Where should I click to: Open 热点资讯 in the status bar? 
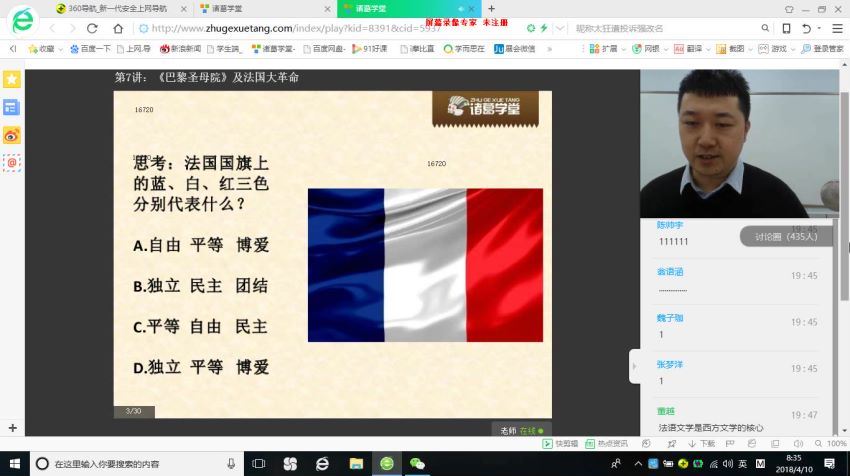click(x=606, y=443)
